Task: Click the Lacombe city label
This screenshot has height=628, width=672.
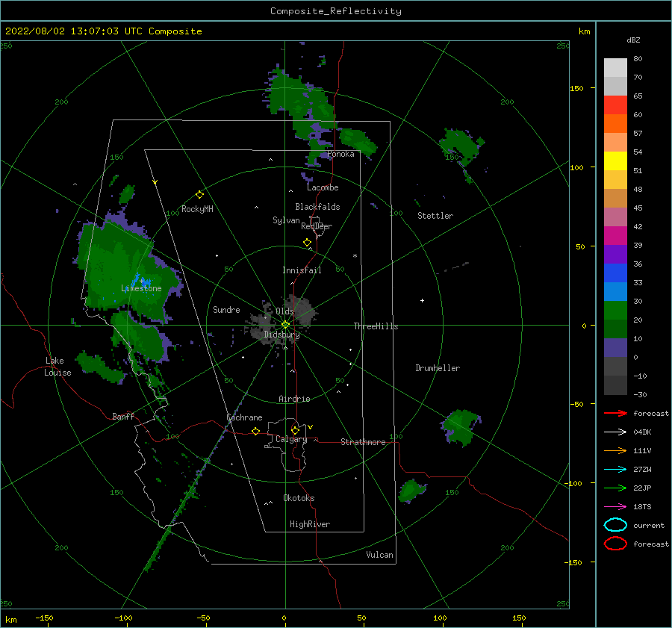Action: coord(323,187)
